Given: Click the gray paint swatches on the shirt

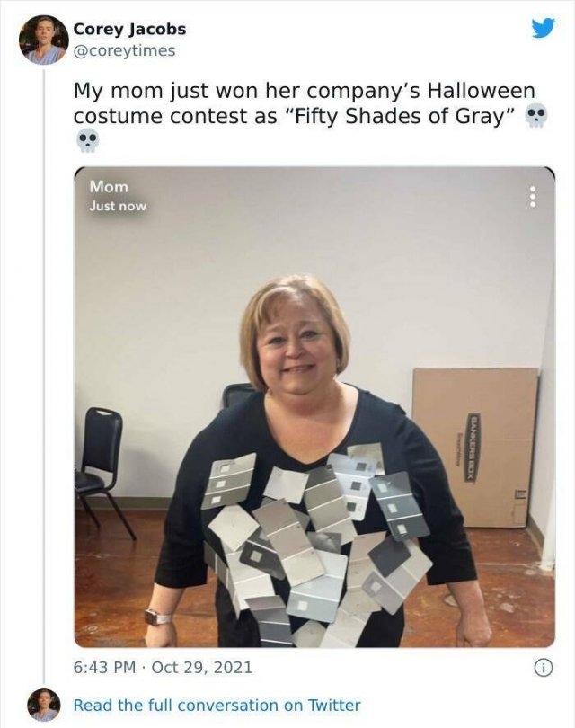Looking at the screenshot, I should tap(317, 545).
